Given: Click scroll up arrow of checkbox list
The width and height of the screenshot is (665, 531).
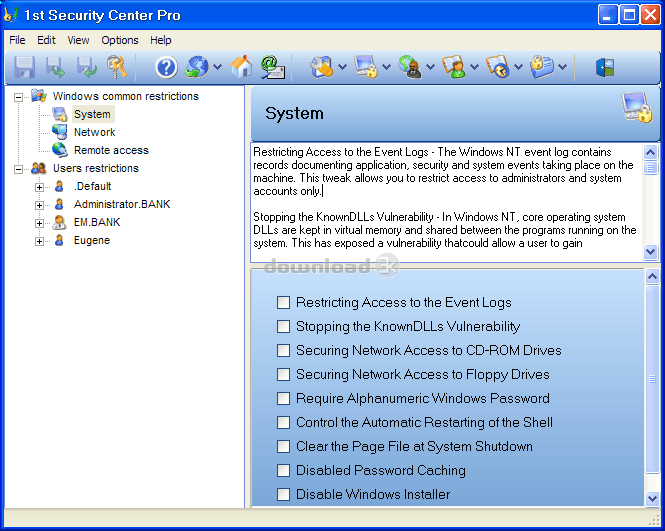Looking at the screenshot, I should pos(652,277).
